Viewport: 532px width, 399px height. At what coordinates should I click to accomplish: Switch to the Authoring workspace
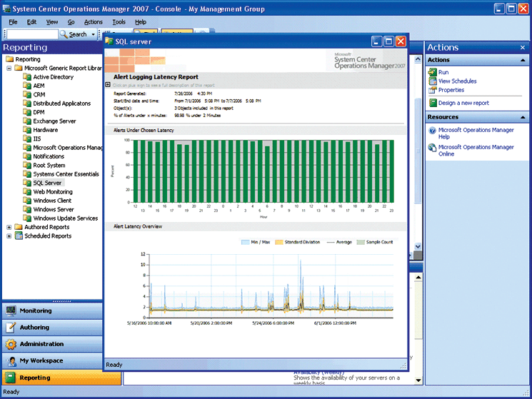point(52,328)
